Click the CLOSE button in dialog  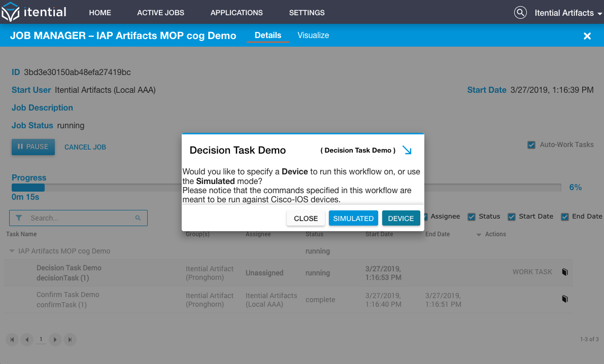click(x=306, y=218)
